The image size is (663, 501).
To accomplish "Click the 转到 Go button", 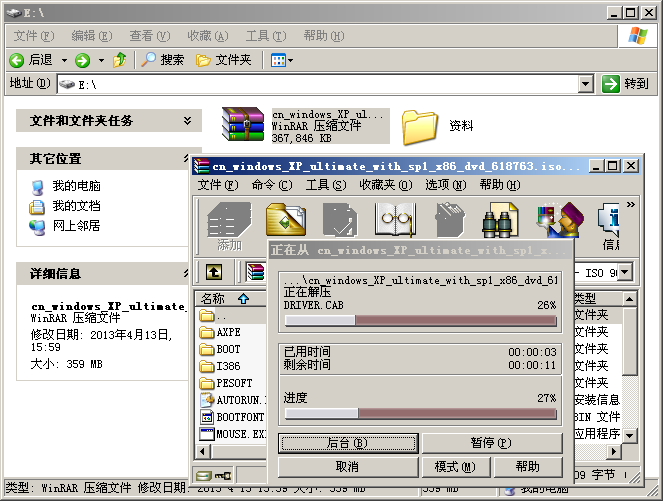I will pos(625,84).
